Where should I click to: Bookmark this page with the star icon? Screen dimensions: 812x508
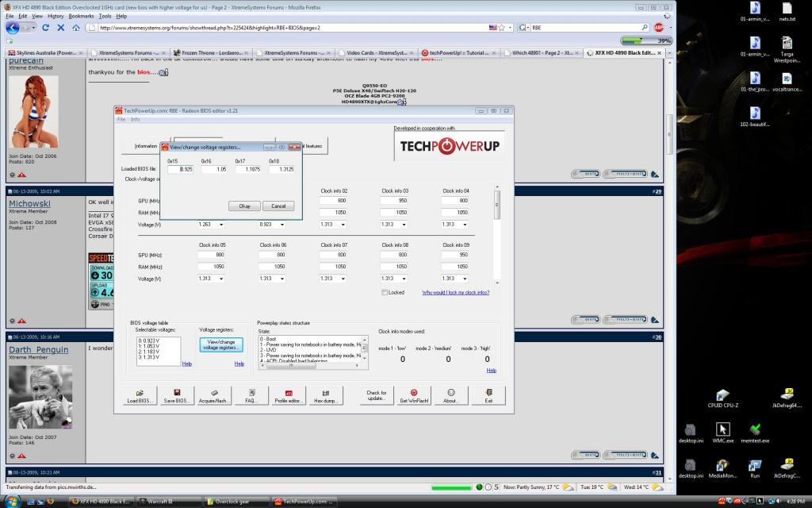(x=501, y=28)
